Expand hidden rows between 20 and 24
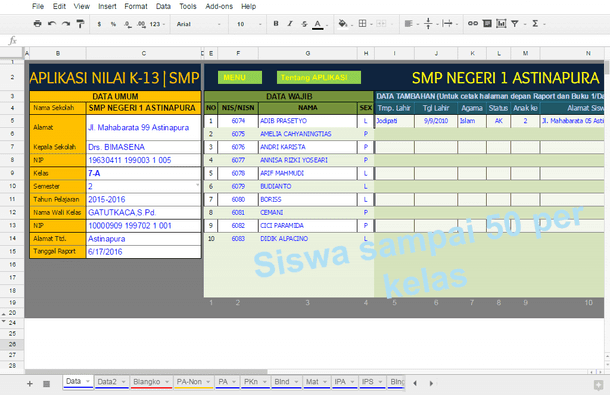Image resolution: width=610 pixels, height=395 pixels. 4,317
